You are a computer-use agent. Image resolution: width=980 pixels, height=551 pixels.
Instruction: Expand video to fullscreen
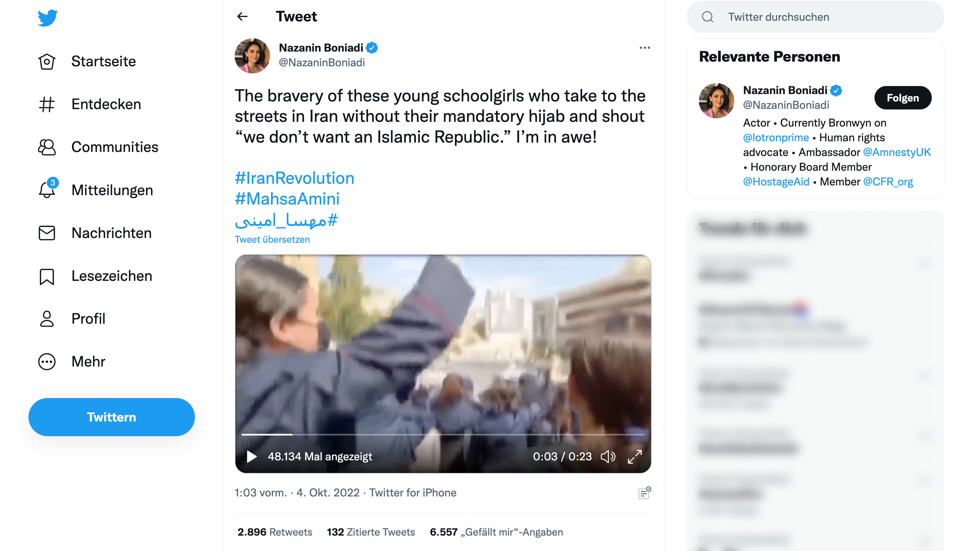click(x=635, y=456)
